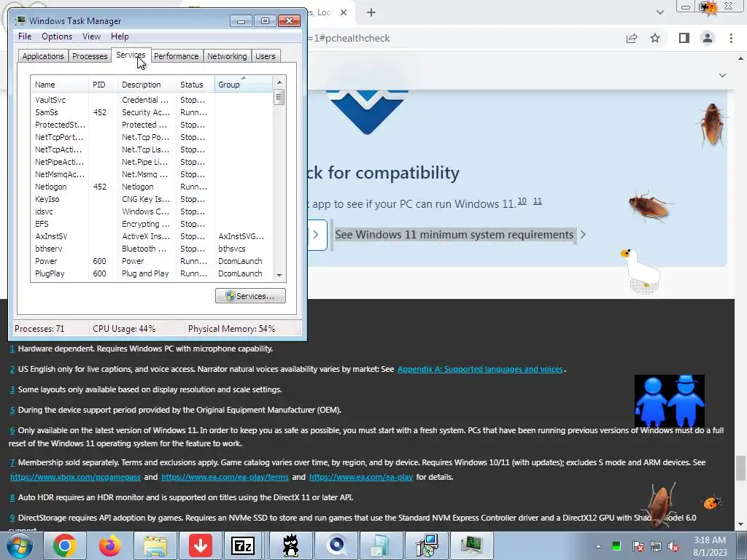Click the services list scrollbar thumb
The width and height of the screenshot is (747, 560).
coord(279,98)
